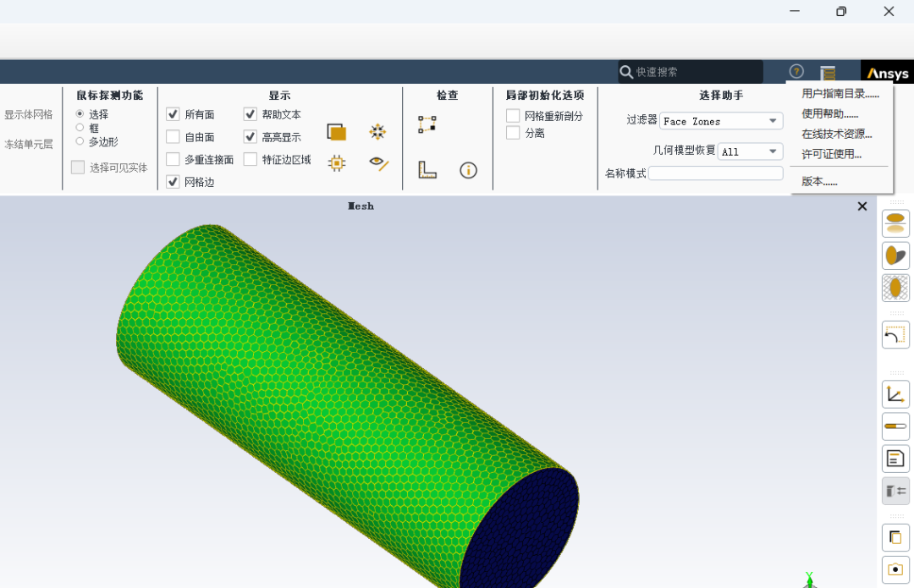Click the 快速搜索 search box

click(691, 72)
